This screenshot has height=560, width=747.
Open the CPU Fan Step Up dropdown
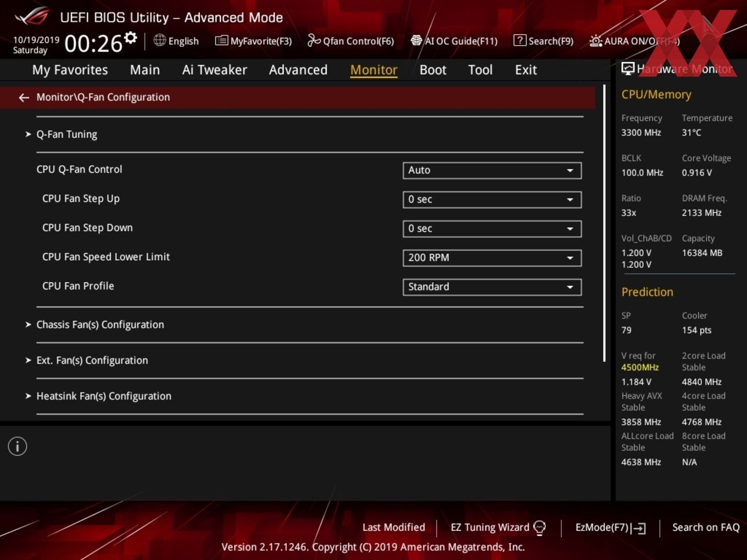(492, 199)
